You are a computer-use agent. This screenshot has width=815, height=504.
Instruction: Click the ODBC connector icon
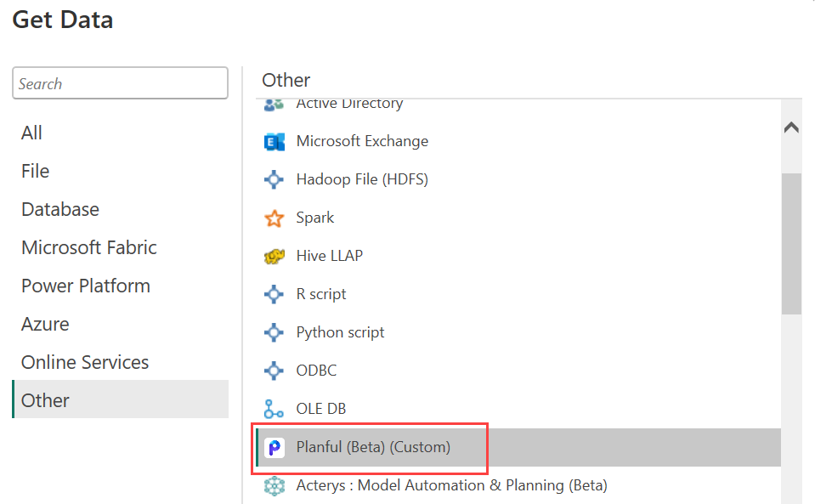pos(274,371)
